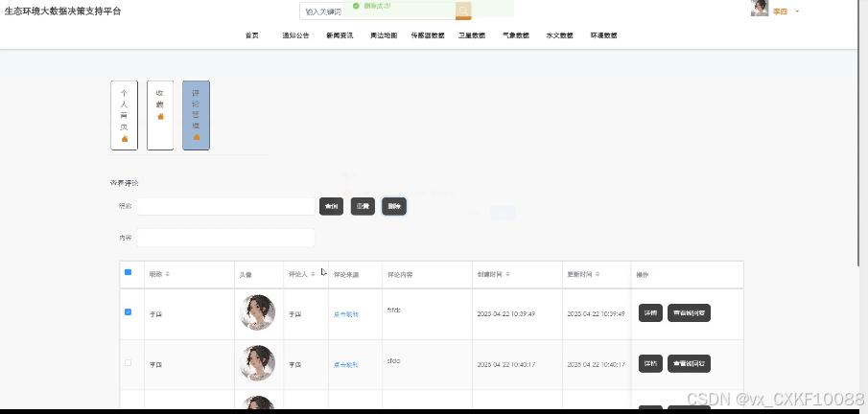This screenshot has width=868, height=414.
Task: Click created time 2025-04-22 10:39:49
Action: 506,313
